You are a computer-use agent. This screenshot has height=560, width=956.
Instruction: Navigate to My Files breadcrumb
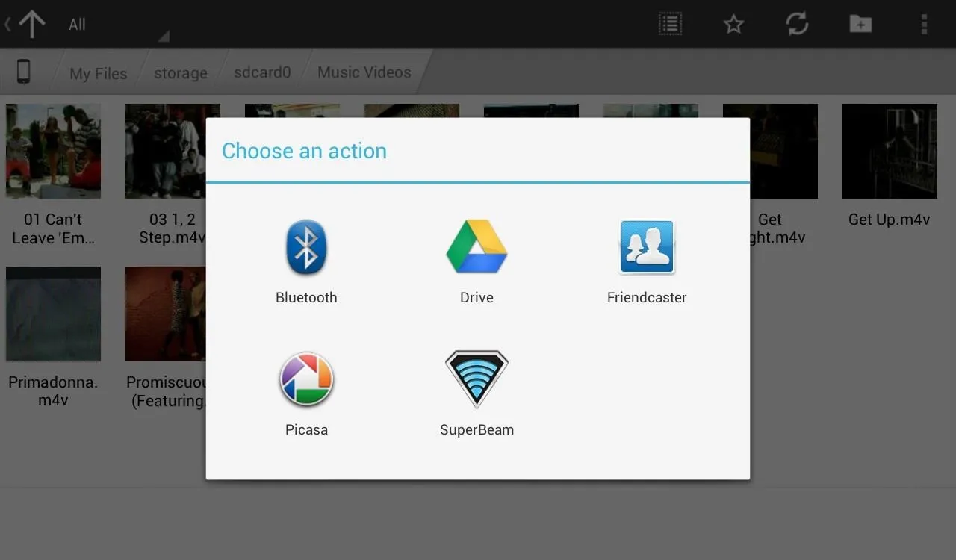98,73
